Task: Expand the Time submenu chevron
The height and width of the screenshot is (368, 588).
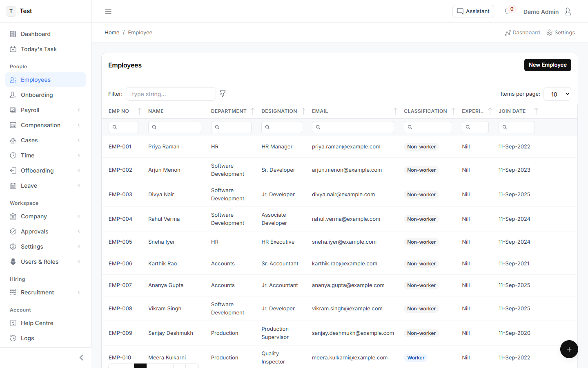Action: (x=79, y=155)
